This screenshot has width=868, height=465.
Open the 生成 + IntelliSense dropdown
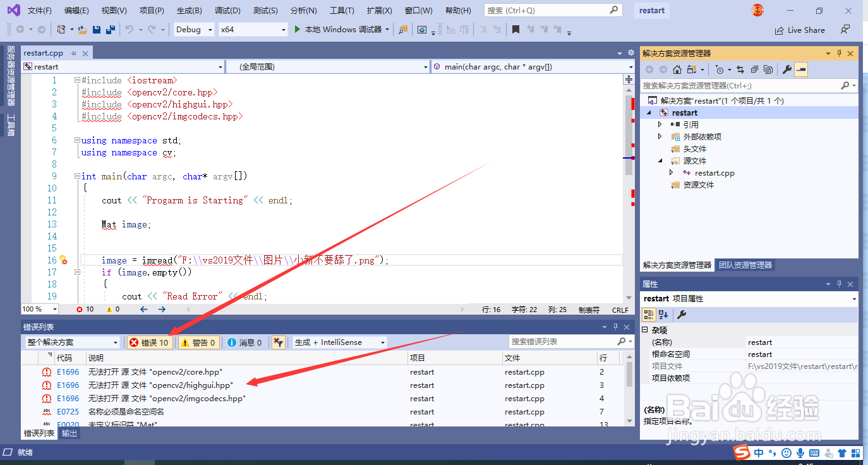click(340, 342)
